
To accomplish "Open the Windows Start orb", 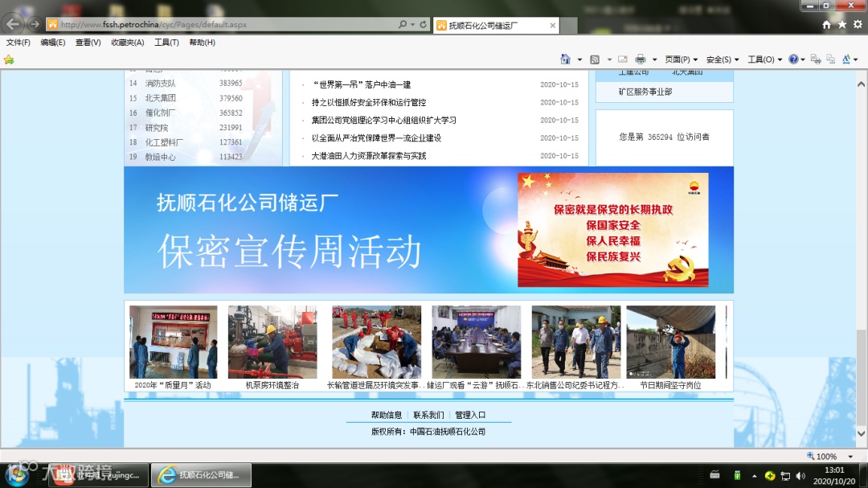I will 17,475.
